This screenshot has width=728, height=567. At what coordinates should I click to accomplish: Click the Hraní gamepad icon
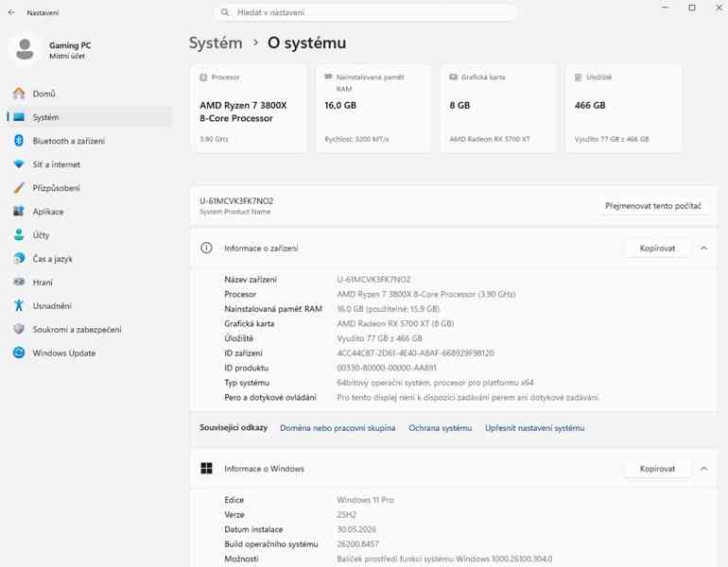click(19, 283)
